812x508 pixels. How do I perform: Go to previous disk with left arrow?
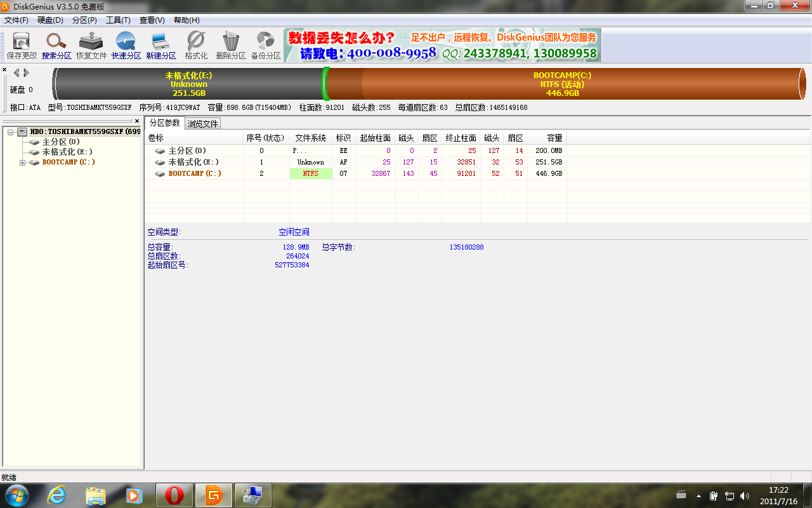click(x=16, y=72)
